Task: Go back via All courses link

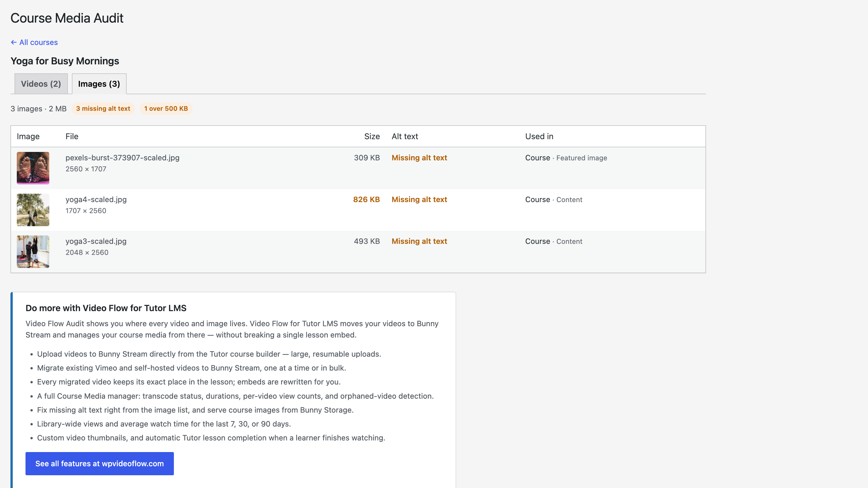Action: tap(34, 42)
